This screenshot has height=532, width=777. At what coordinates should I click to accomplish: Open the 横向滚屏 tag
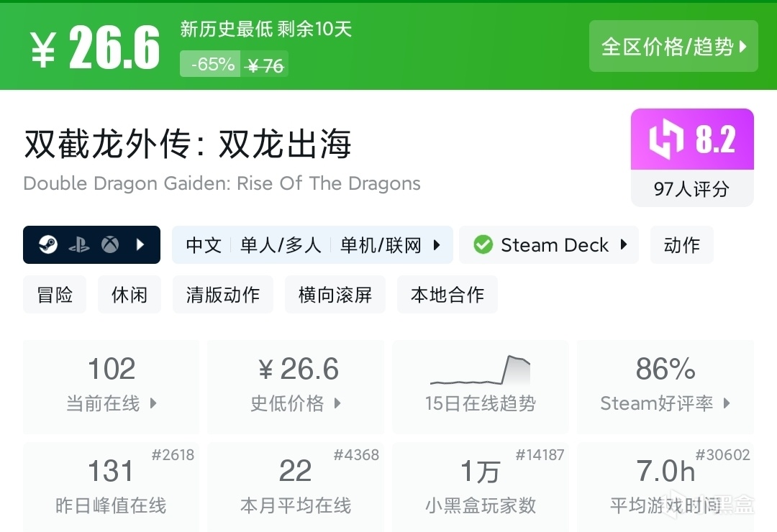coord(335,295)
